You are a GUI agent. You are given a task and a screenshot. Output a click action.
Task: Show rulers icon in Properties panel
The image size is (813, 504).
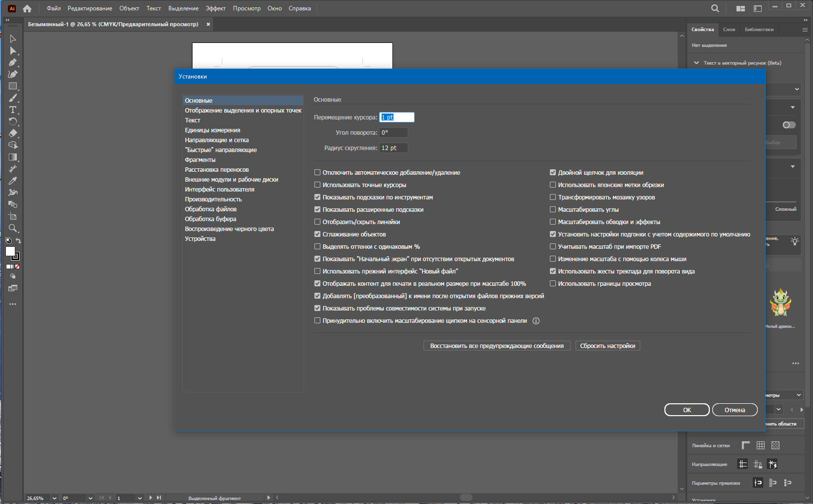pos(745,445)
